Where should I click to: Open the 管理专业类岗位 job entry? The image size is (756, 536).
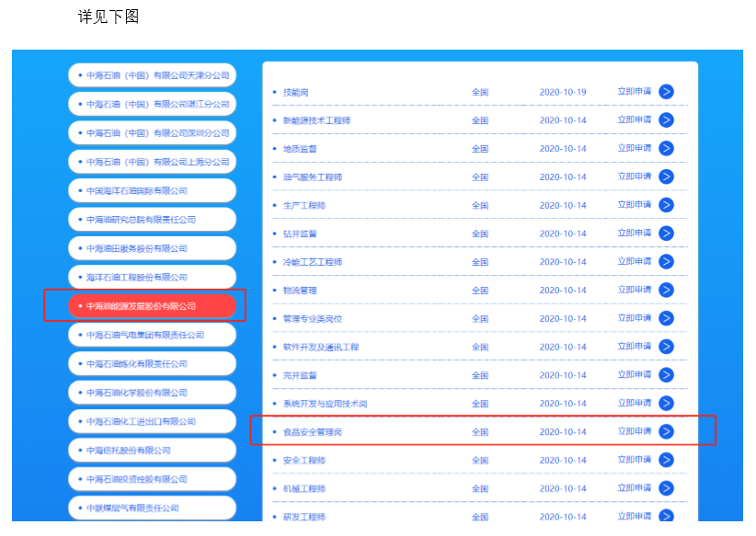[x=312, y=319]
